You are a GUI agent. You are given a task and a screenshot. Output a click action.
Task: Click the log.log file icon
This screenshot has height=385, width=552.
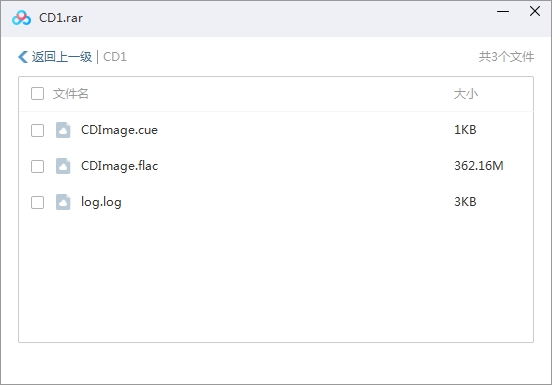click(63, 202)
